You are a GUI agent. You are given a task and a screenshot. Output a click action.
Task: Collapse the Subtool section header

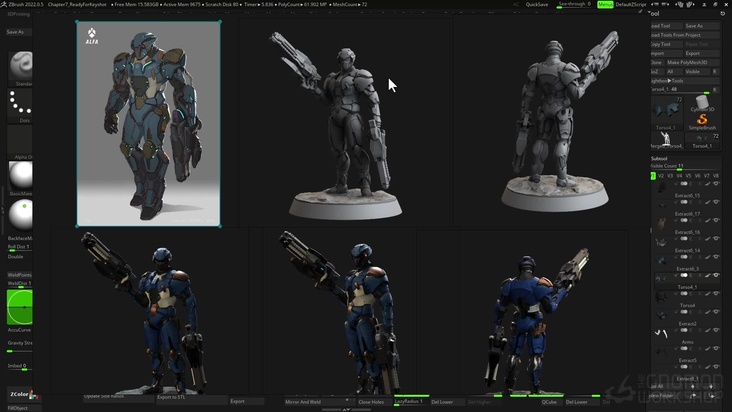tap(659, 158)
